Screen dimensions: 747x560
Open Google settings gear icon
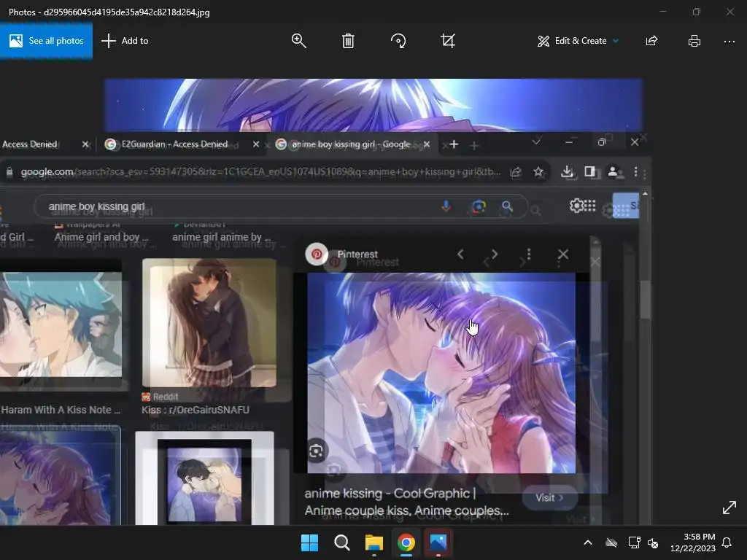pos(576,206)
